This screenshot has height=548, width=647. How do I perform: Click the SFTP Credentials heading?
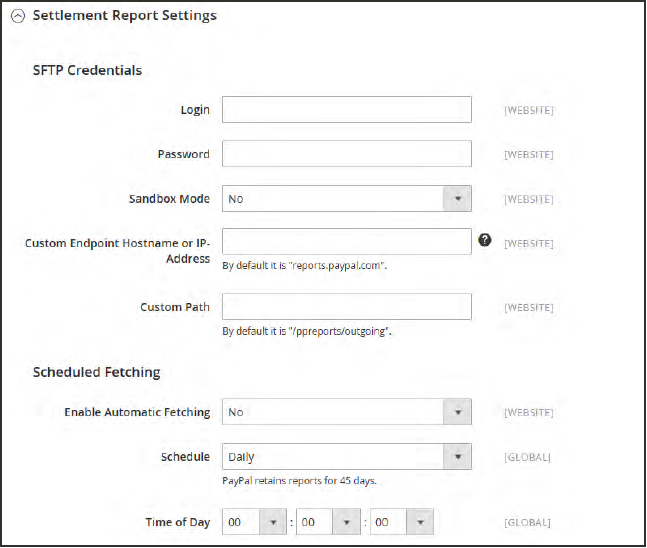click(87, 70)
